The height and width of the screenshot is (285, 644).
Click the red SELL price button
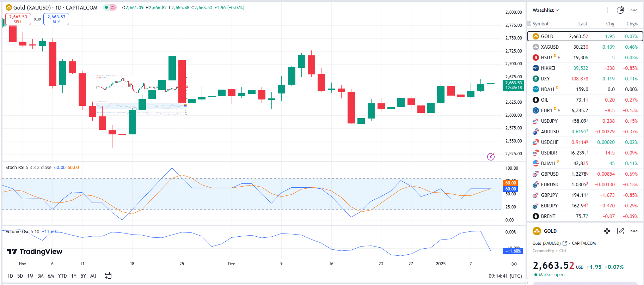click(x=18, y=19)
